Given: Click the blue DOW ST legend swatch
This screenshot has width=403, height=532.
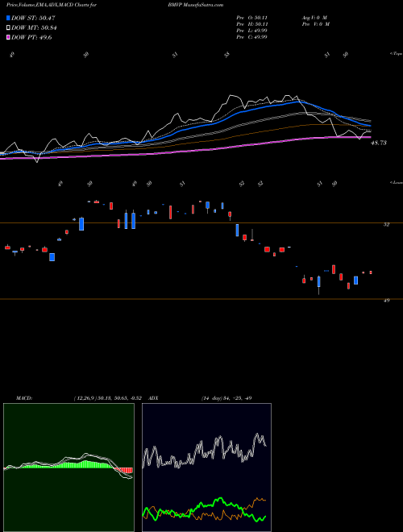Looking at the screenshot, I should [8, 19].
